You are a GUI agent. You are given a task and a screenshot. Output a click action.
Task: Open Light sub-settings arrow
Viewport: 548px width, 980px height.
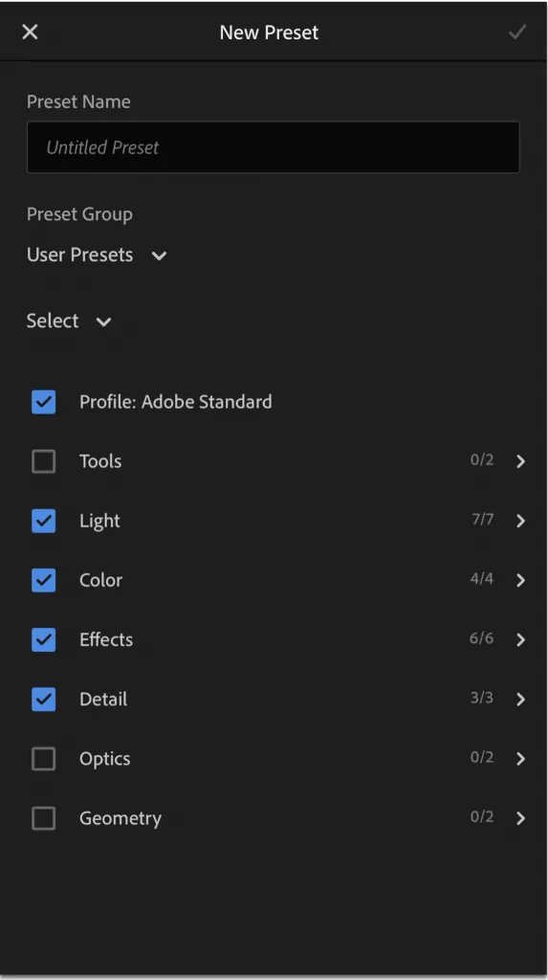[x=520, y=521]
